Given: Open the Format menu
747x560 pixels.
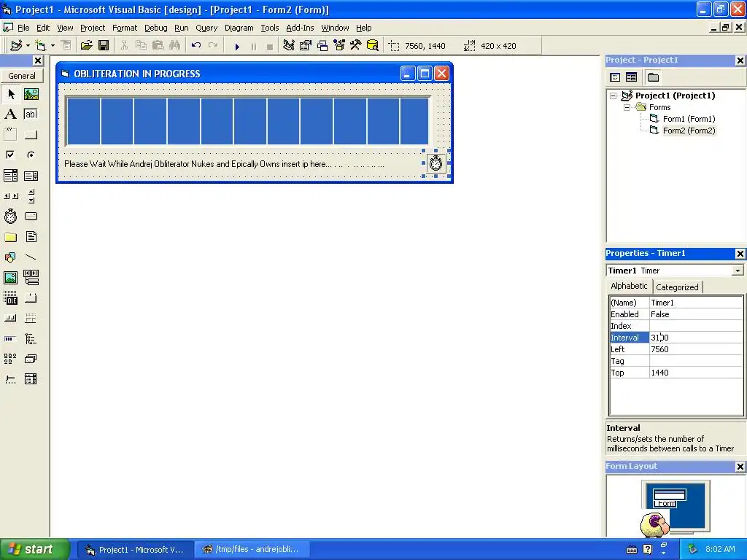Looking at the screenshot, I should pos(125,28).
